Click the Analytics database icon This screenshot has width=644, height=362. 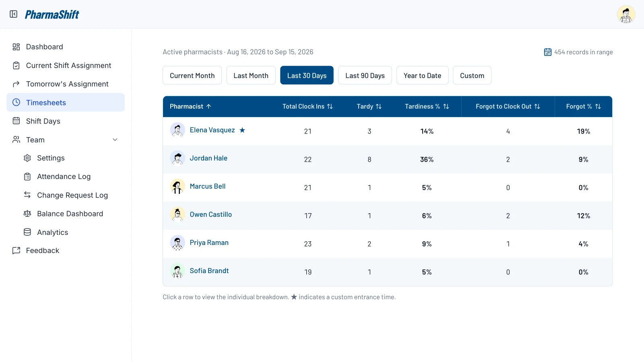27,232
